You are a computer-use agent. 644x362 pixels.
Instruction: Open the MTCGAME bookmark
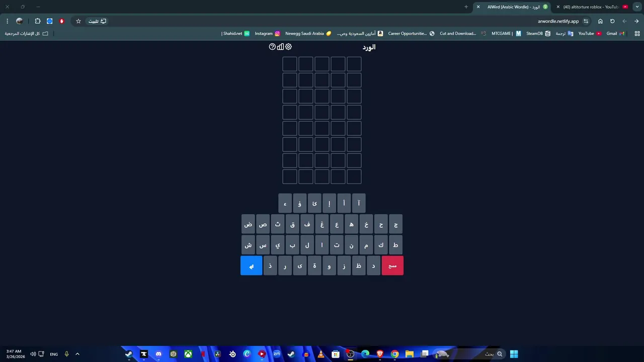[x=506, y=34]
